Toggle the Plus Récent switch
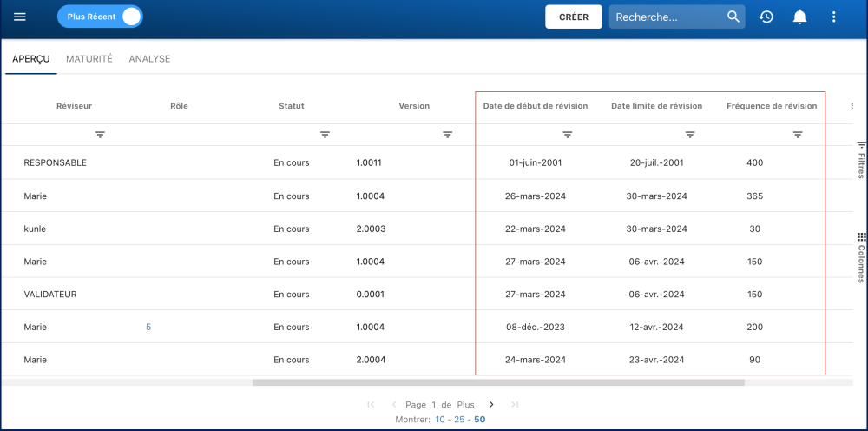 pos(100,17)
